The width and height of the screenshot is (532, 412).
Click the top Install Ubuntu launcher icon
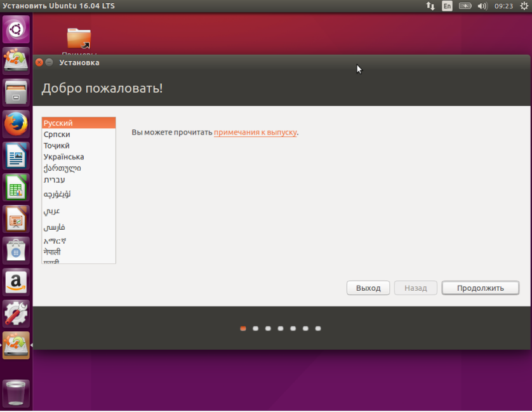[x=16, y=61]
